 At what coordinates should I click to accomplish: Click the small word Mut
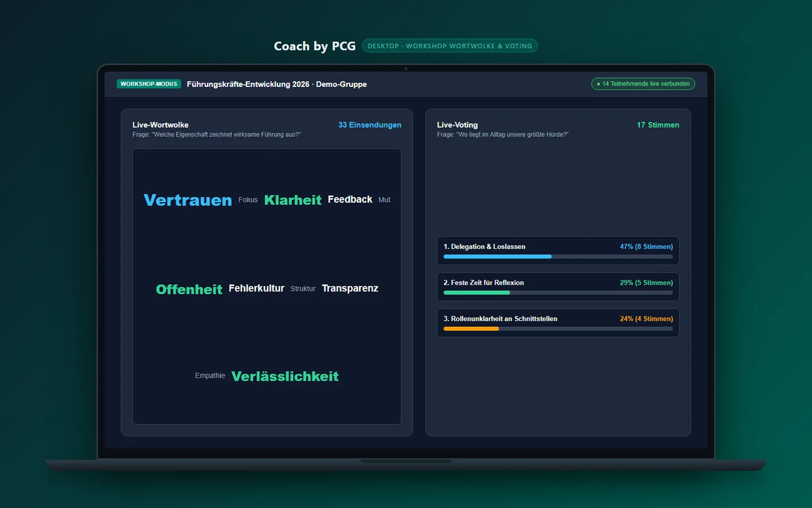coord(385,200)
